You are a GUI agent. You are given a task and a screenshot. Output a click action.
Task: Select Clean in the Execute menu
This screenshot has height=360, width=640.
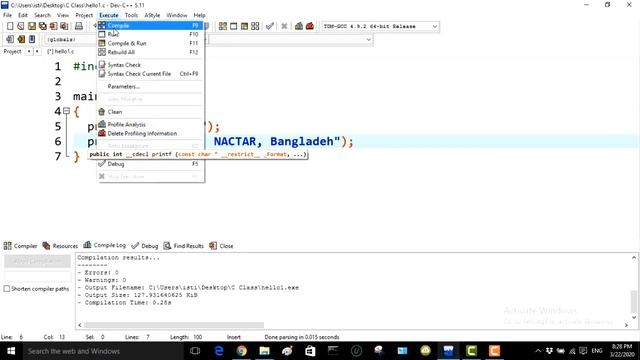pos(150,112)
